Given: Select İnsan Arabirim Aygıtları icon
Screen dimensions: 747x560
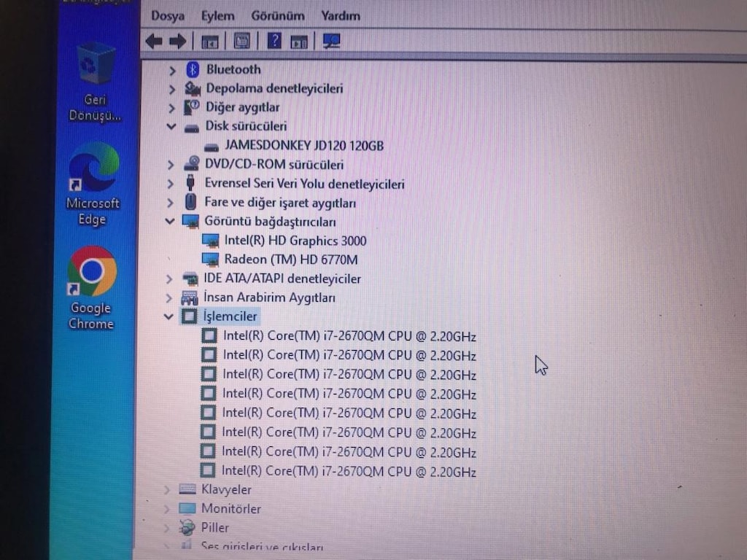Looking at the screenshot, I should (x=189, y=298).
